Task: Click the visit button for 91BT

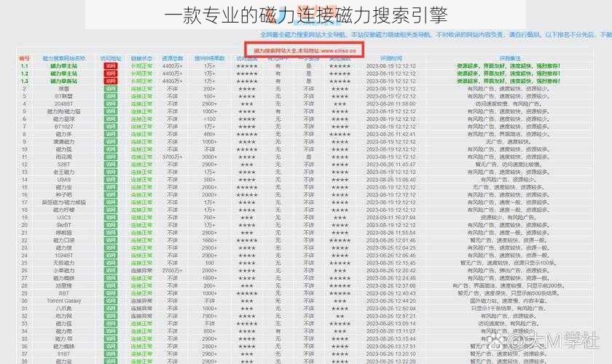Action: (111, 354)
